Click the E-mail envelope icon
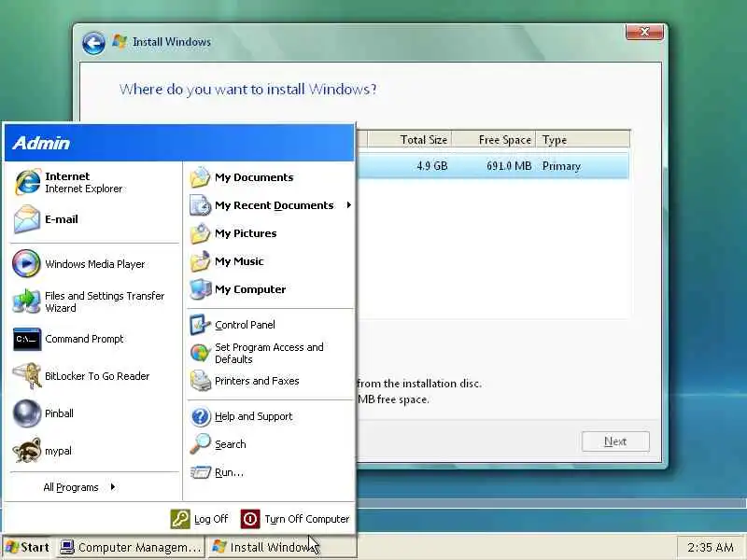Screen dimensions: 747x560 coord(27,219)
